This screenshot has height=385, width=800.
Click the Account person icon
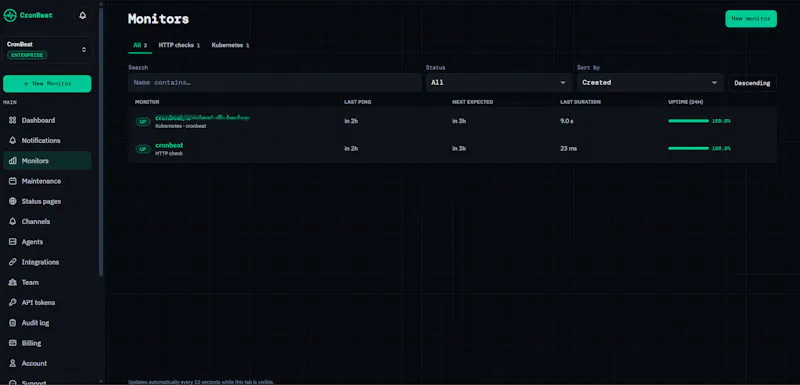pyautogui.click(x=13, y=363)
